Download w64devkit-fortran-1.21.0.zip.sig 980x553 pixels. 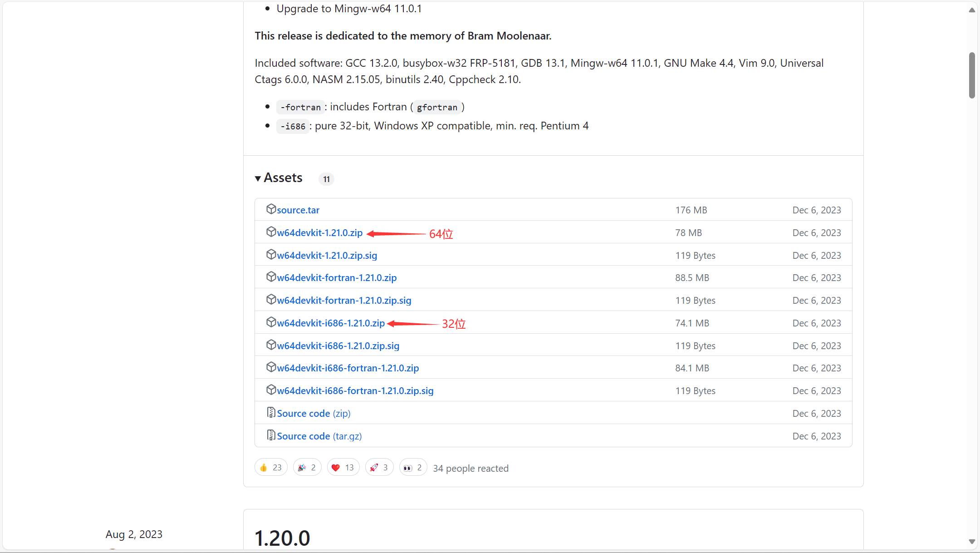coord(344,300)
